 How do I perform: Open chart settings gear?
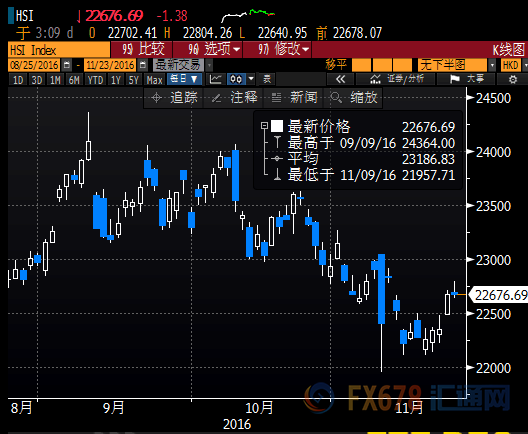click(513, 79)
